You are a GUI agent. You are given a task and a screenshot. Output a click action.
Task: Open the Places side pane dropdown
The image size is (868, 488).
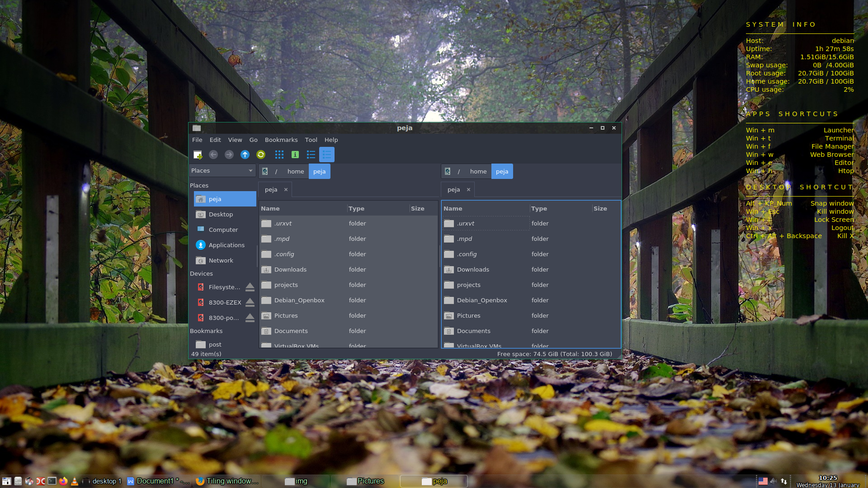[222, 170]
